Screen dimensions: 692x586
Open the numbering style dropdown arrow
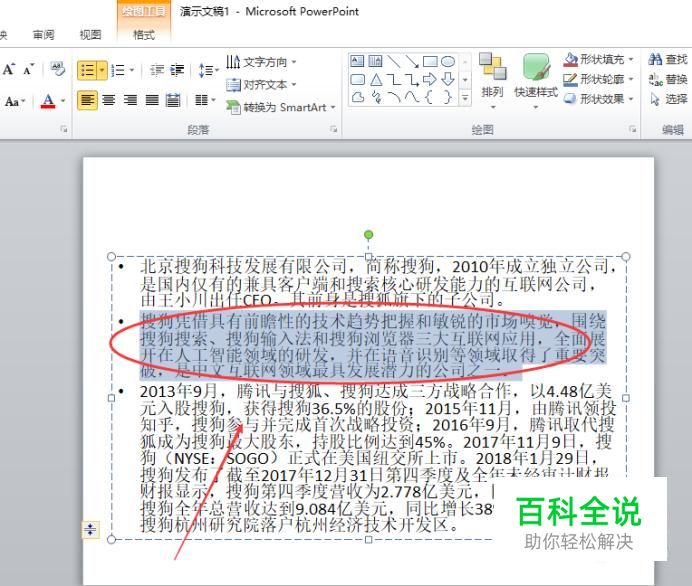(132, 70)
